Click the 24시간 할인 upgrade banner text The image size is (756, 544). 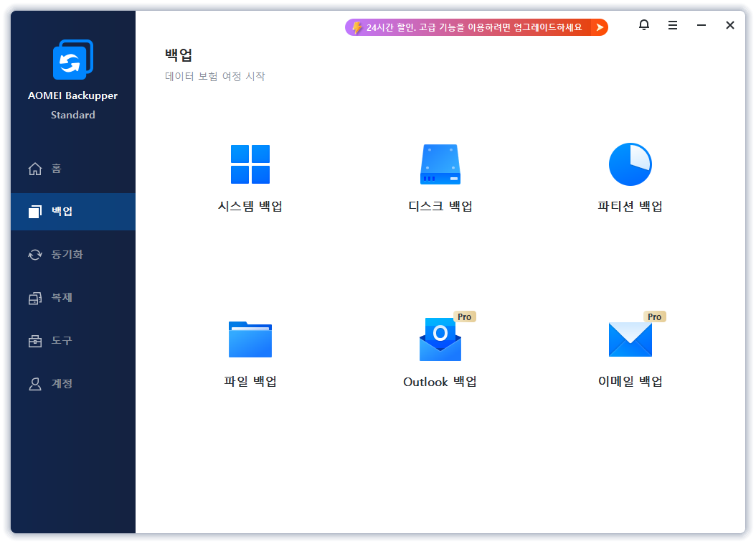pyautogui.click(x=474, y=27)
